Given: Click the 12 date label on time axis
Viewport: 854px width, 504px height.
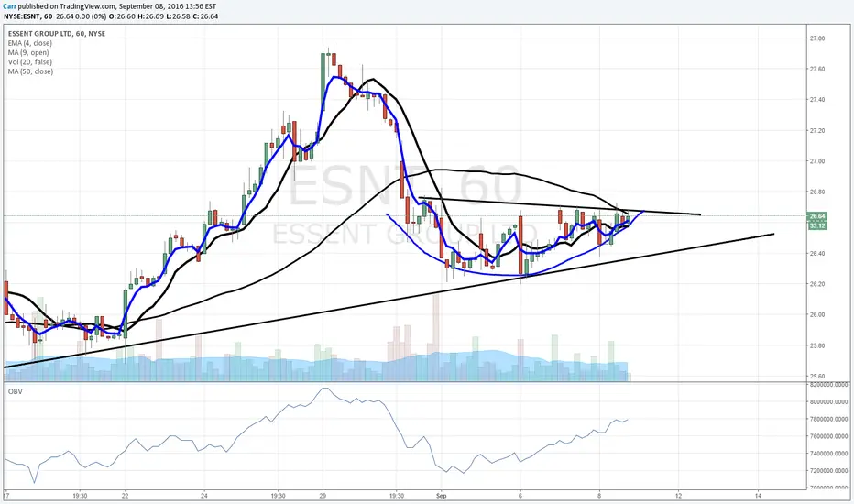Looking at the screenshot, I should click(x=679, y=496).
